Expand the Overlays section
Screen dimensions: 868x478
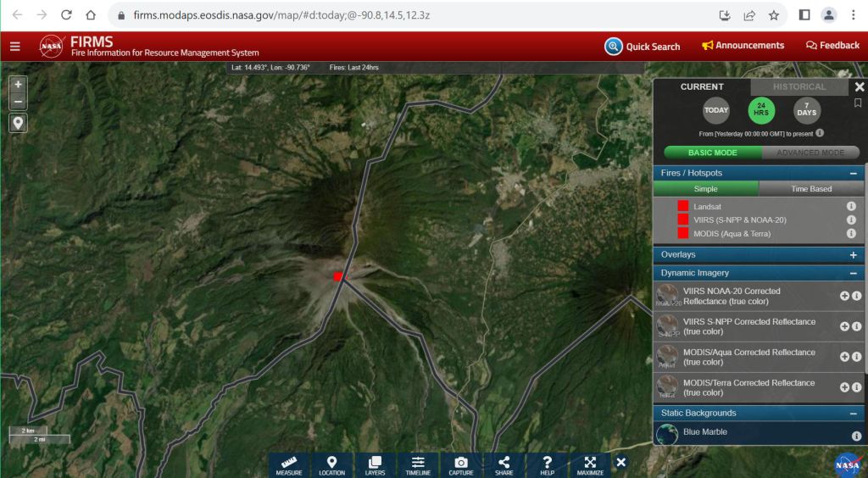(x=853, y=254)
